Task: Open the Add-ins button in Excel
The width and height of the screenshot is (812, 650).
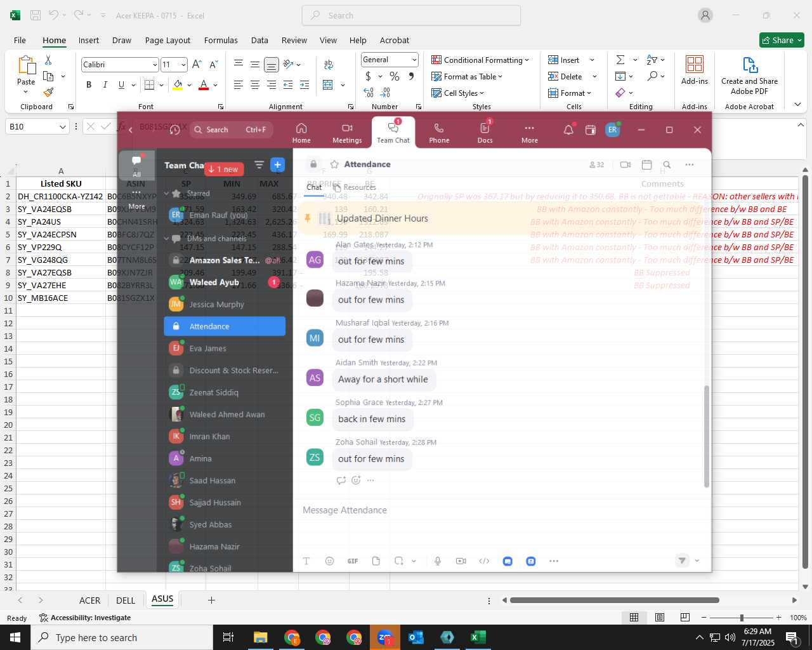Action: [x=695, y=70]
